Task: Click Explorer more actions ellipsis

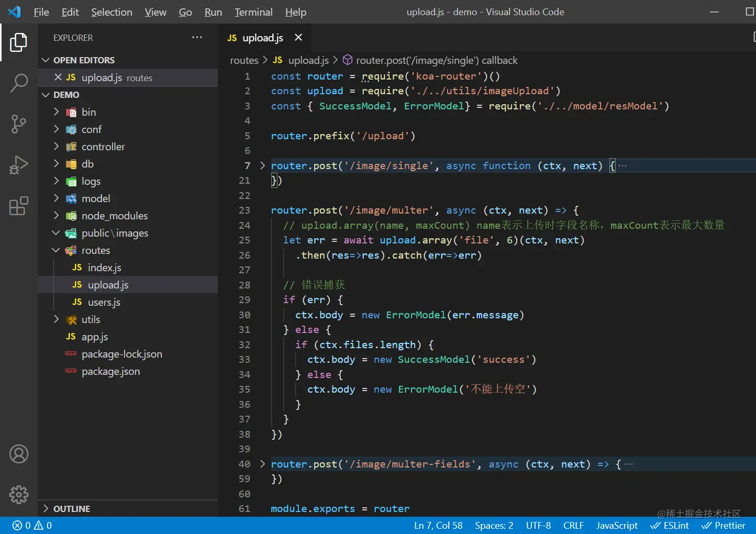Action: (x=197, y=38)
